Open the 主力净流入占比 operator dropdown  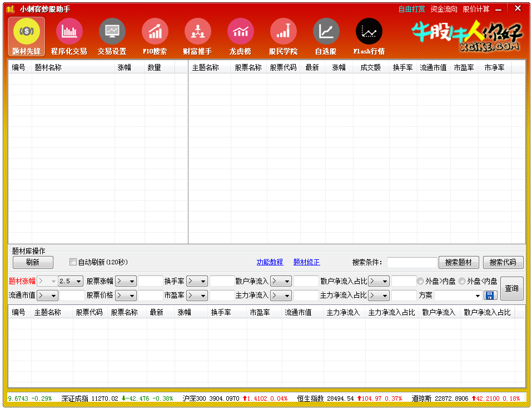coord(379,295)
